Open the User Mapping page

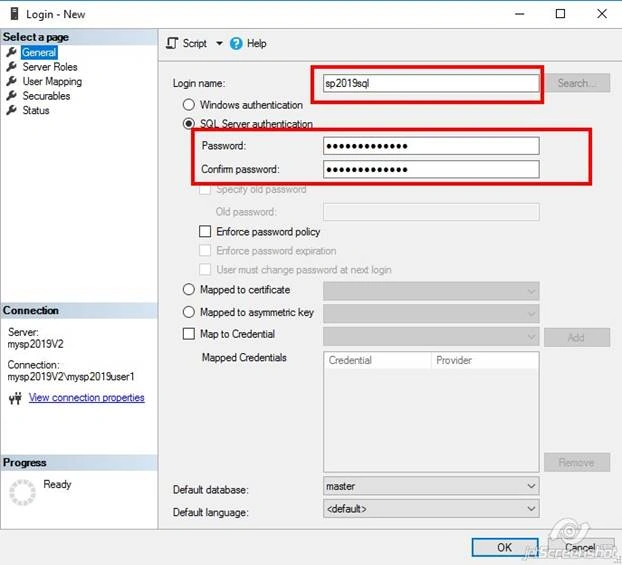(x=52, y=81)
